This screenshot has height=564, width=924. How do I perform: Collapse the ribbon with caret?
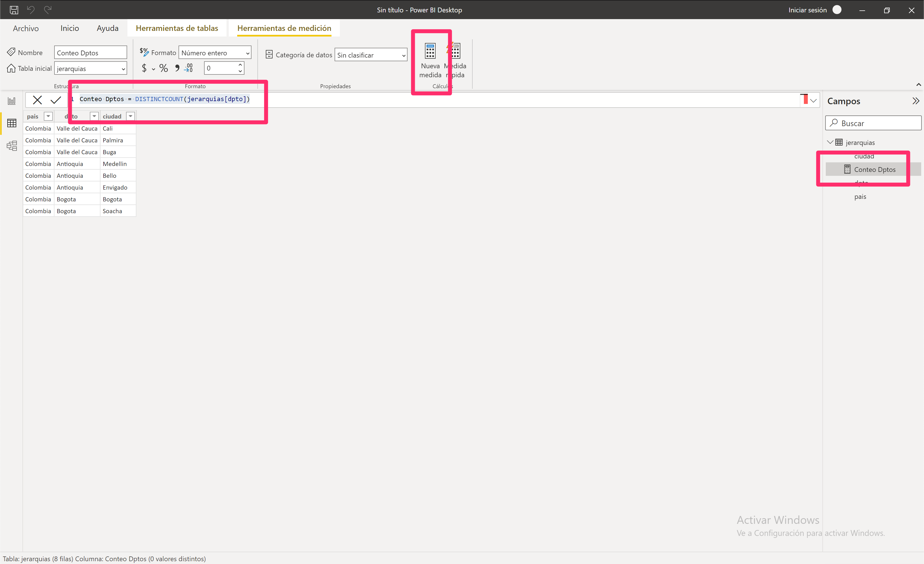click(x=918, y=85)
